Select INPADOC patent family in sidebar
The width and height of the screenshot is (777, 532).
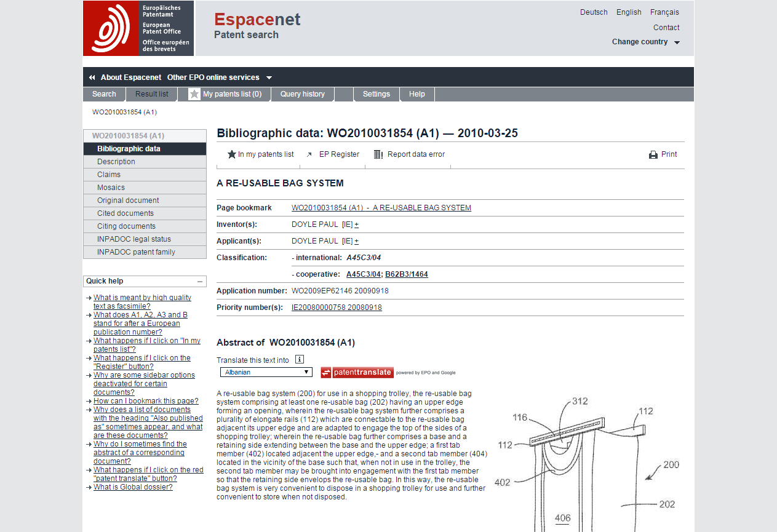click(x=145, y=252)
